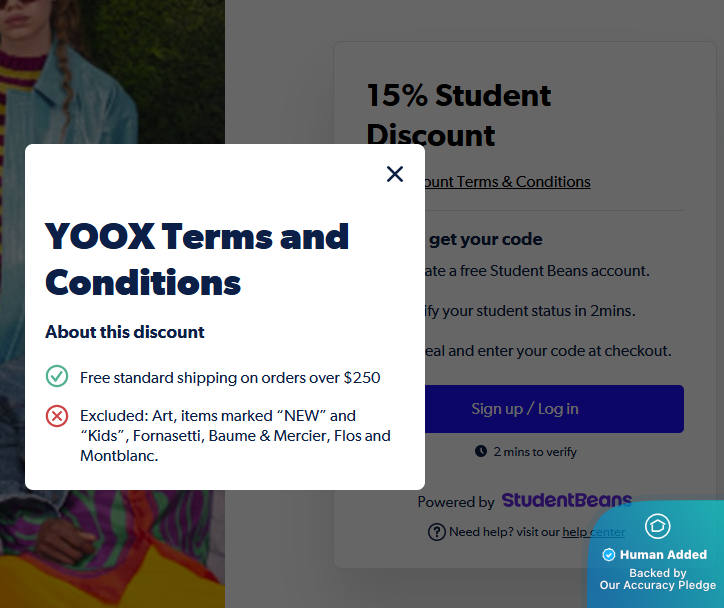Click the StudentBeans logo
724x608 pixels.
pyautogui.click(x=566, y=501)
